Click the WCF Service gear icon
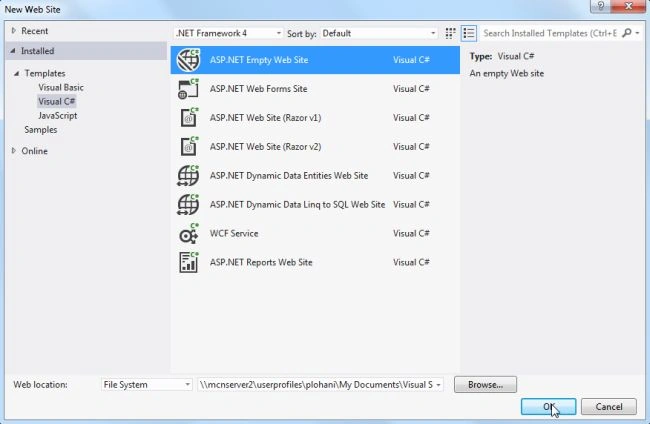The width and height of the screenshot is (650, 424). point(189,233)
